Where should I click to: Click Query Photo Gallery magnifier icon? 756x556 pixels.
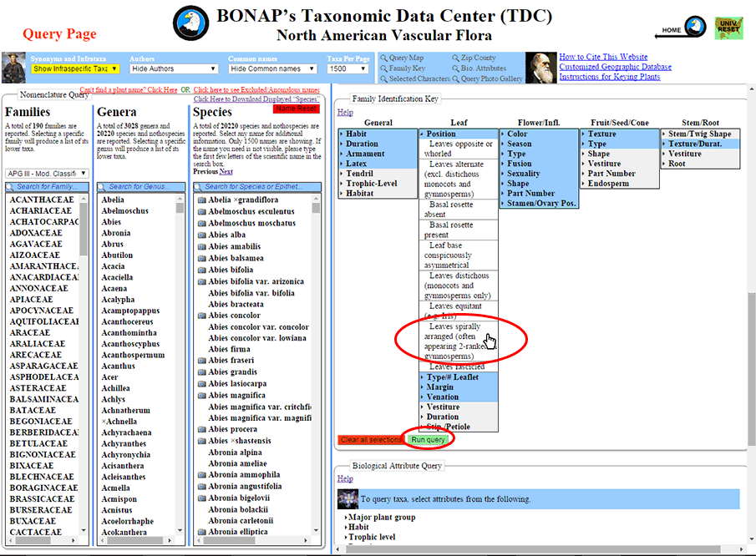[x=455, y=79]
